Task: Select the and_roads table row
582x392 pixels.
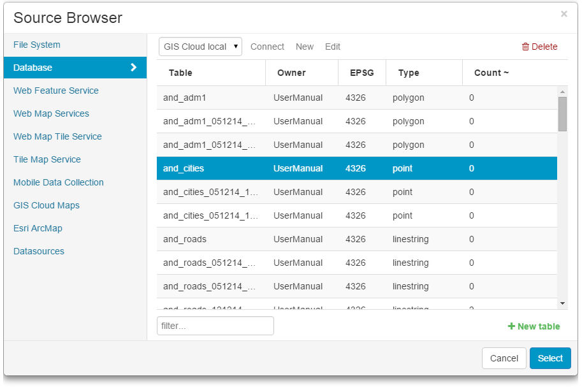Action: point(357,239)
